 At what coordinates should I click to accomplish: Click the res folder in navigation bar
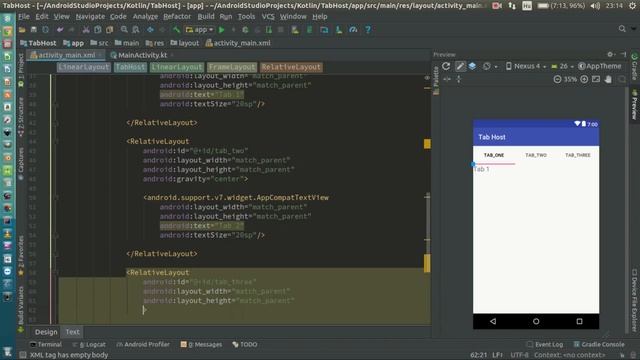pyautogui.click(x=155, y=43)
